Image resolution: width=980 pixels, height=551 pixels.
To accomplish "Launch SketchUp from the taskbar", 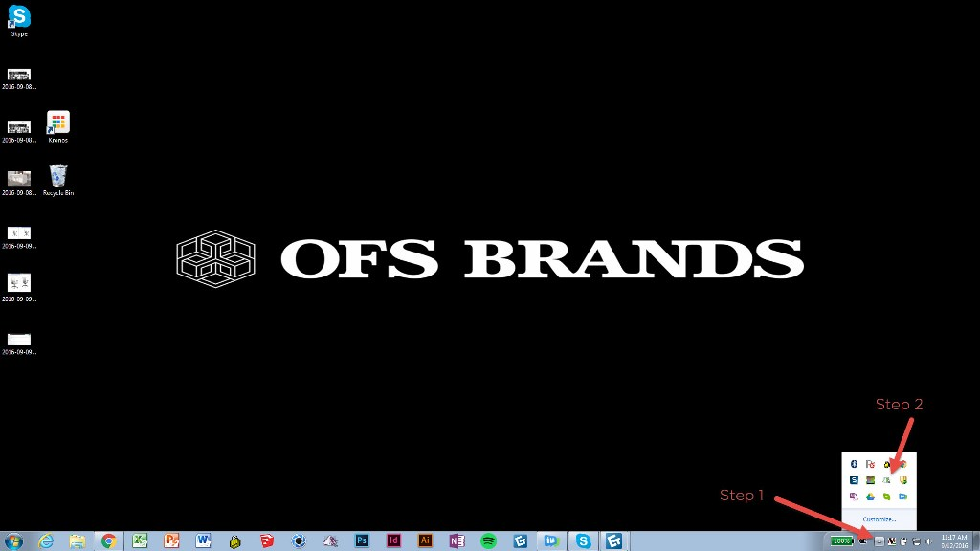I will point(267,541).
